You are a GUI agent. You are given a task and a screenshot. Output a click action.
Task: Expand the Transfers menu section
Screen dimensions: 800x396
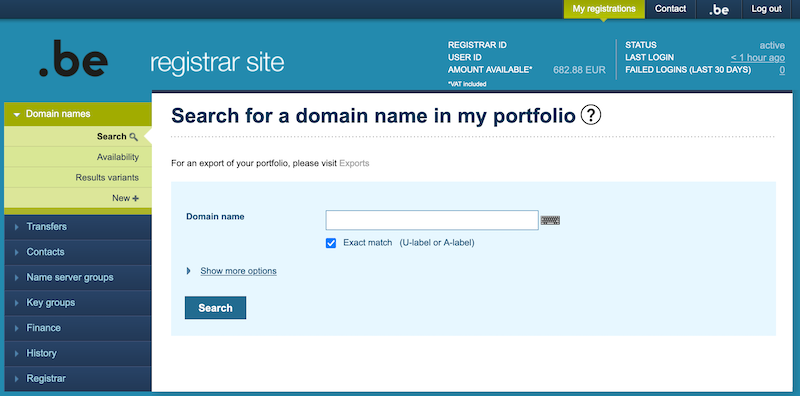click(78, 227)
